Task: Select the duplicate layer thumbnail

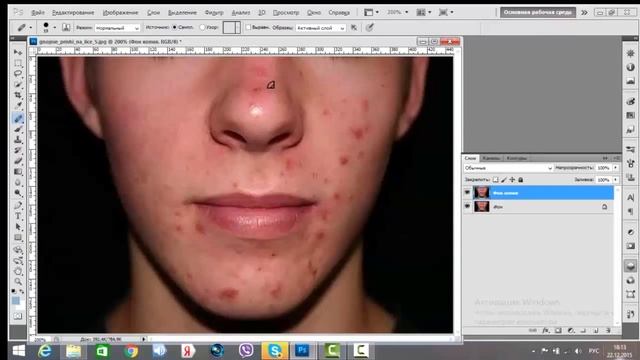Action: pyautogui.click(x=482, y=193)
